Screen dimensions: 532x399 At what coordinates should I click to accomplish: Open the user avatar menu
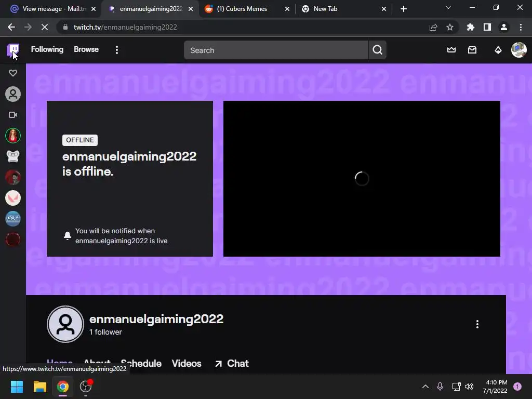(x=519, y=50)
